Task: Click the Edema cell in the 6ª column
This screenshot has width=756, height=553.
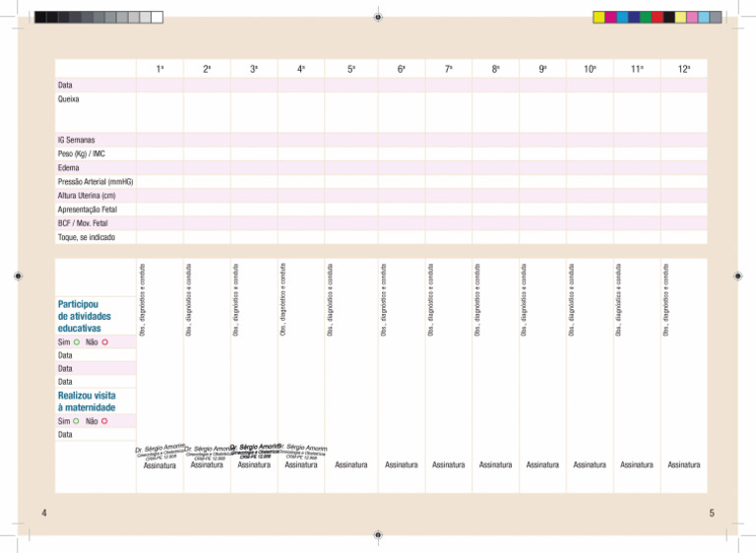Action: tap(402, 168)
